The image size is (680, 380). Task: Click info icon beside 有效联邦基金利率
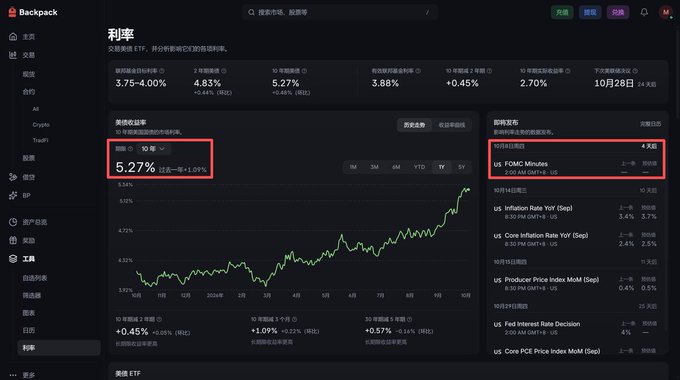(418, 71)
